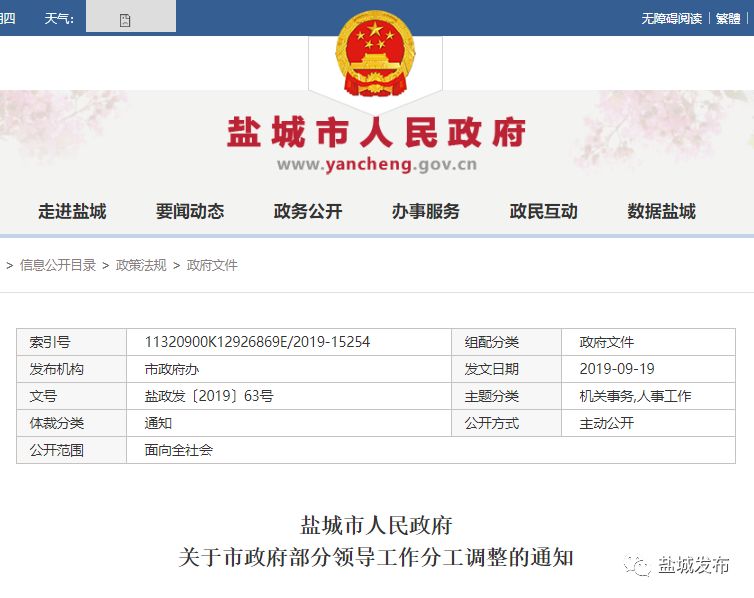Screen dimensions: 754x598
Task: Click the 发文日期 label
Action: (491, 369)
